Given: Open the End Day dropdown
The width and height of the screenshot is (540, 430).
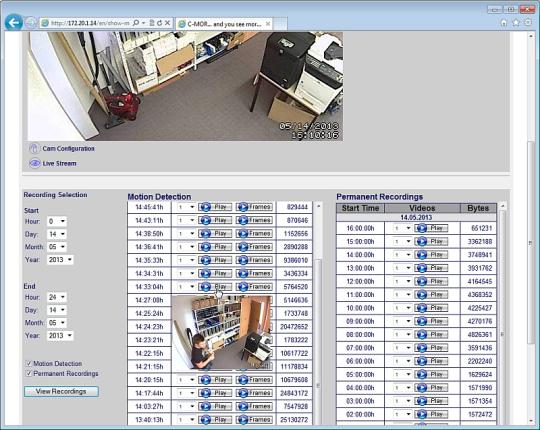Looking at the screenshot, I should coord(57,310).
